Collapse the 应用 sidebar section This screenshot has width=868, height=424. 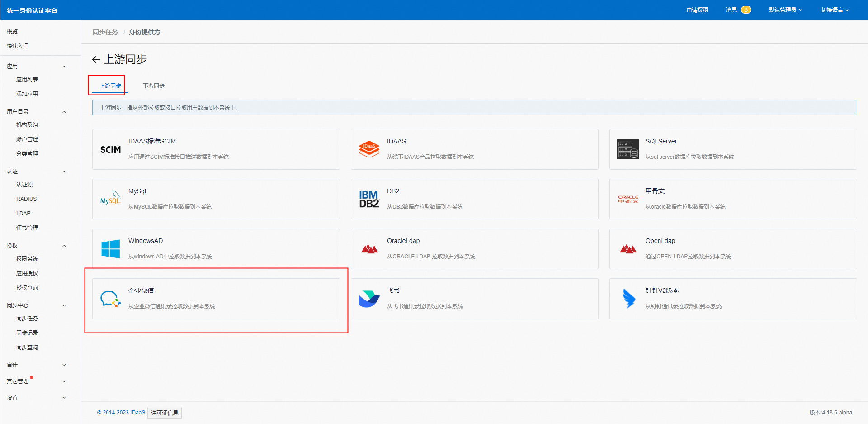[x=64, y=67]
